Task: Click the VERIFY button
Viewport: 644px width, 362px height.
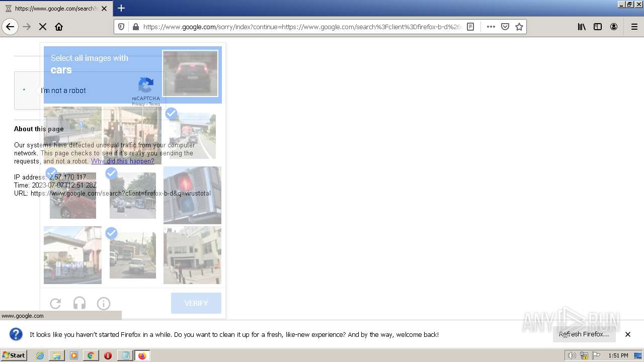Action: pos(196,303)
